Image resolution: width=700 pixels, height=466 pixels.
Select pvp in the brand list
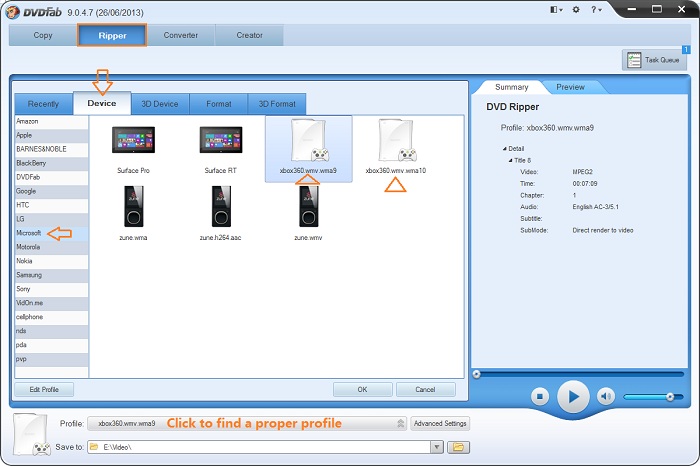51,359
